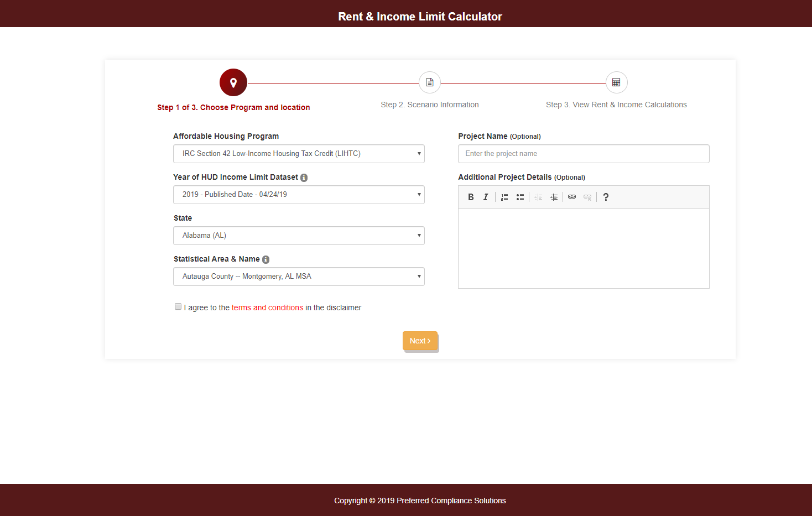Click info icon beside Statistical Area & Name
812x516 pixels.
[x=266, y=259]
